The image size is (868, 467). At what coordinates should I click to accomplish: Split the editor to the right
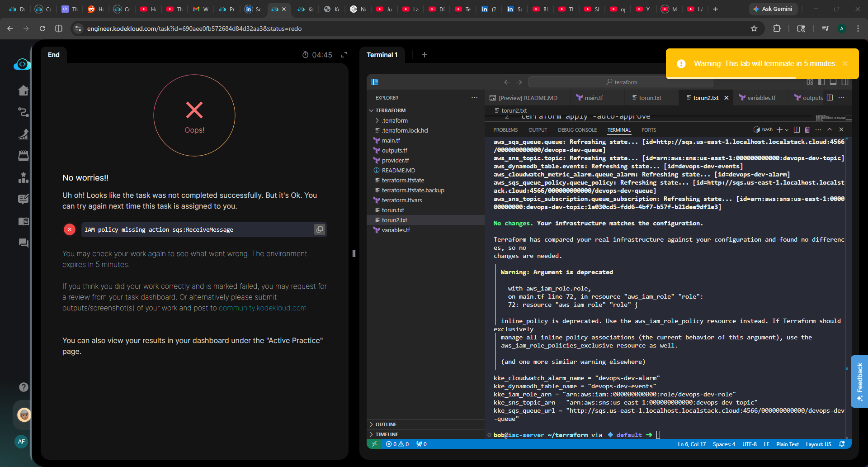tap(830, 98)
